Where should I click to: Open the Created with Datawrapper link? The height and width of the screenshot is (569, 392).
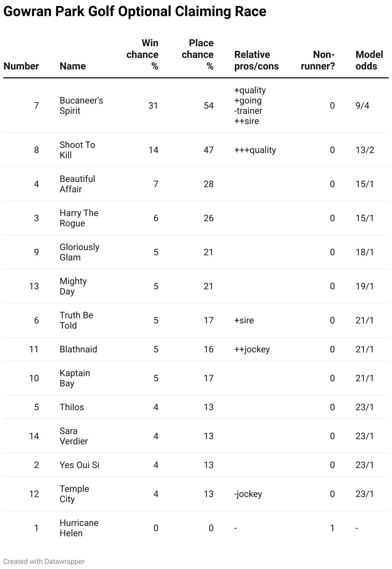point(44,561)
